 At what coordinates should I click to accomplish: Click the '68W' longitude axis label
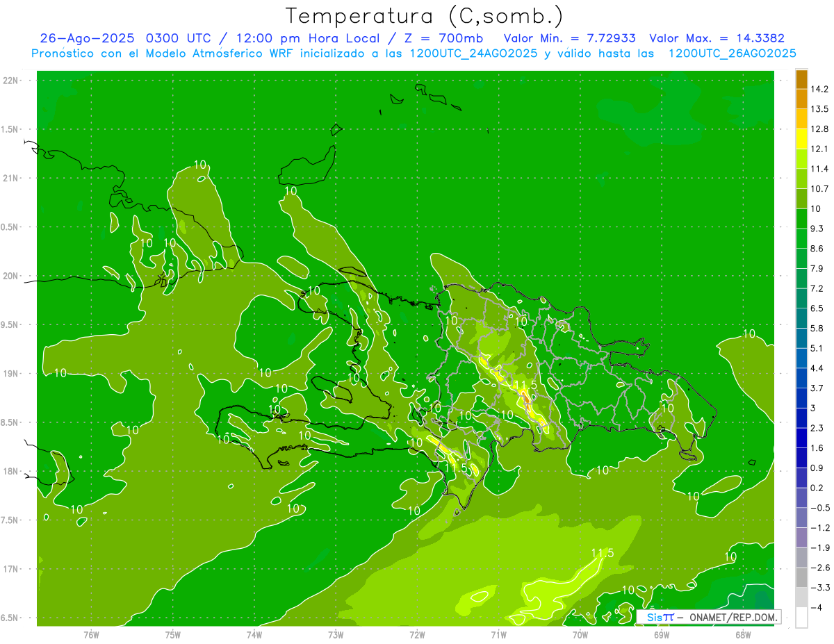pos(743,635)
